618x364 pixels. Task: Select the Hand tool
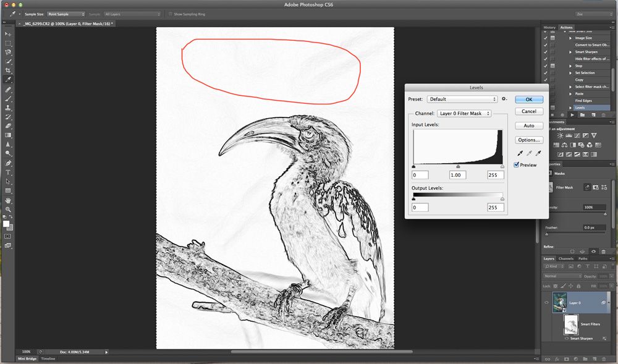[x=8, y=200]
